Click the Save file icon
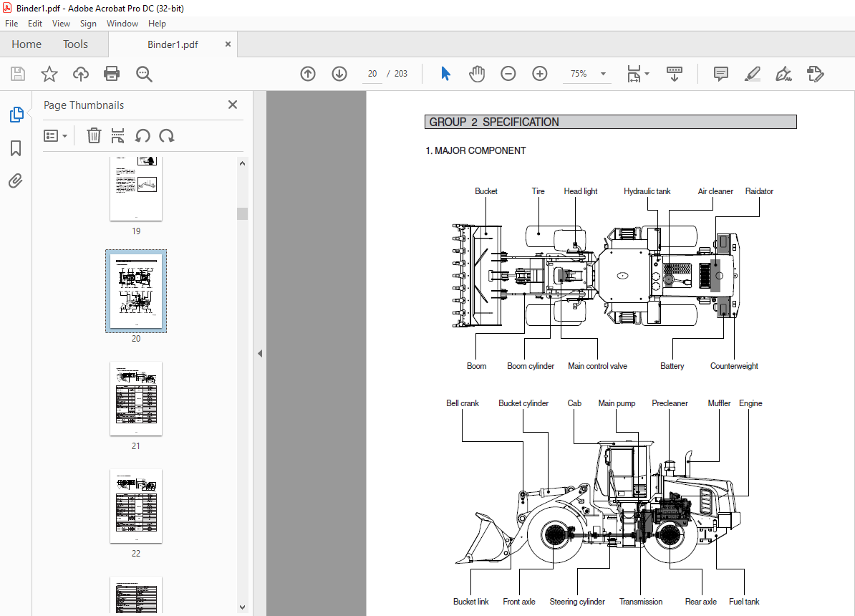 (18, 74)
